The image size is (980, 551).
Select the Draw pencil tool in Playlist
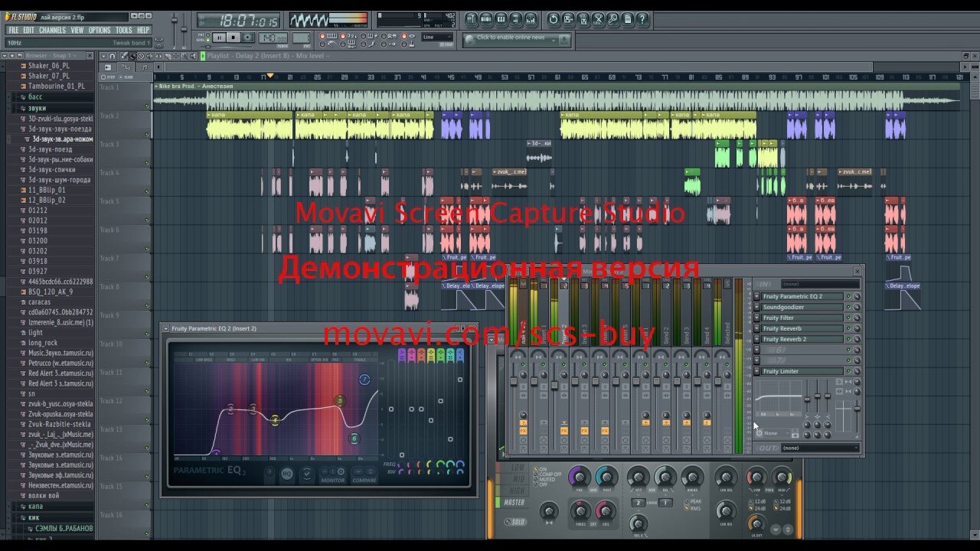pyautogui.click(x=124, y=56)
